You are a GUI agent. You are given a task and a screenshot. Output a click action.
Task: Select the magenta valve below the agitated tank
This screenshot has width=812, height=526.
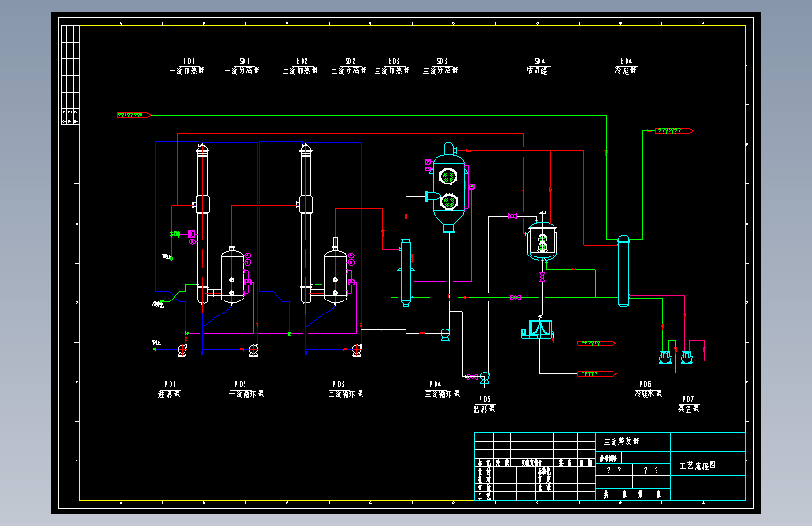coord(542,277)
